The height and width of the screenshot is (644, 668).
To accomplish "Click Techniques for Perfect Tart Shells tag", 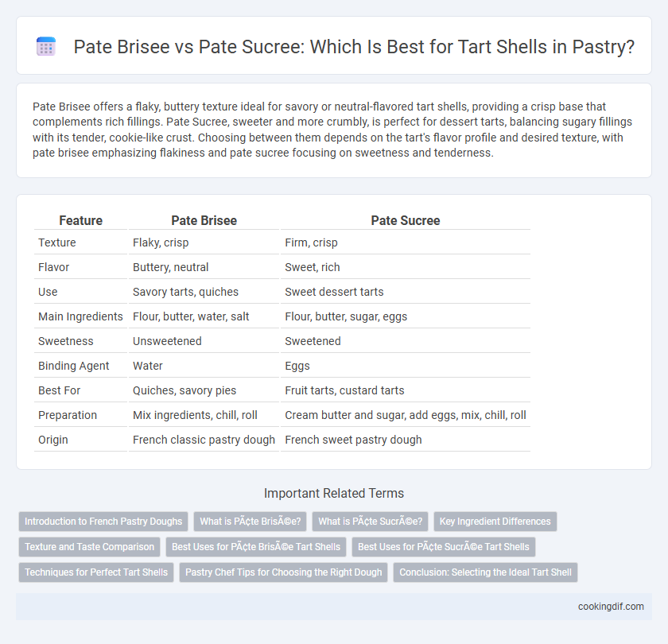I will pyautogui.click(x=96, y=572).
